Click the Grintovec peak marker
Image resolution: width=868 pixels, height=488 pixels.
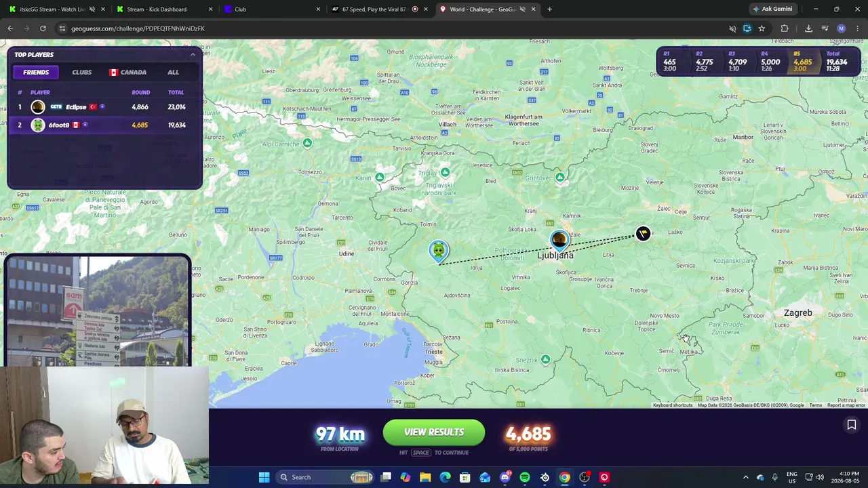click(560, 178)
